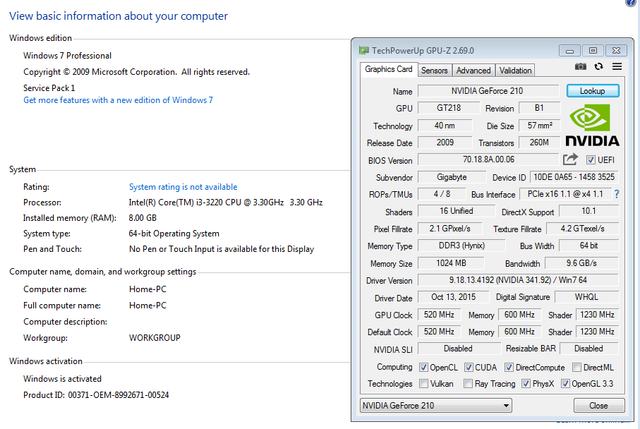This screenshot has height=429, width=640.
Task: Switch to the Sensors tab
Action: (x=434, y=71)
